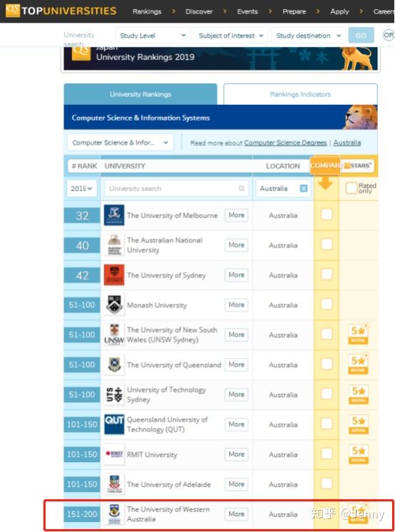The image size is (395, 532).
Task: Open the Computer Science & Infor... subject selector
Action: coord(120,143)
